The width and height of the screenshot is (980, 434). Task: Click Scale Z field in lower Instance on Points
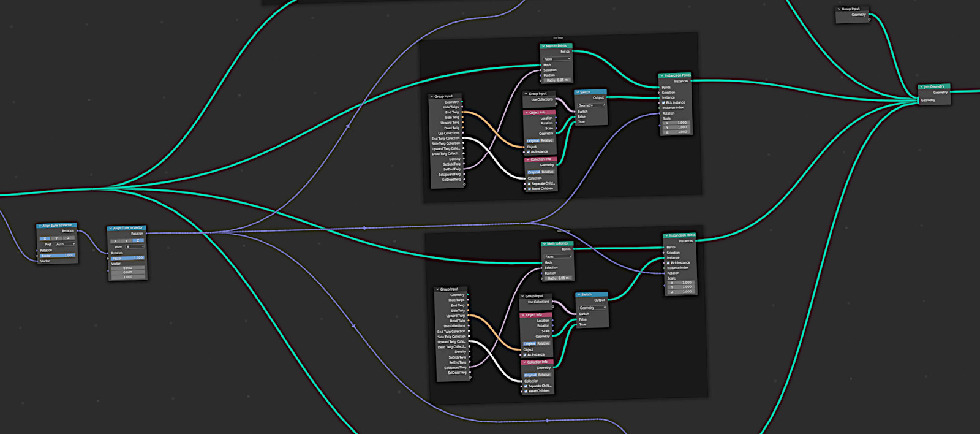[x=680, y=292]
